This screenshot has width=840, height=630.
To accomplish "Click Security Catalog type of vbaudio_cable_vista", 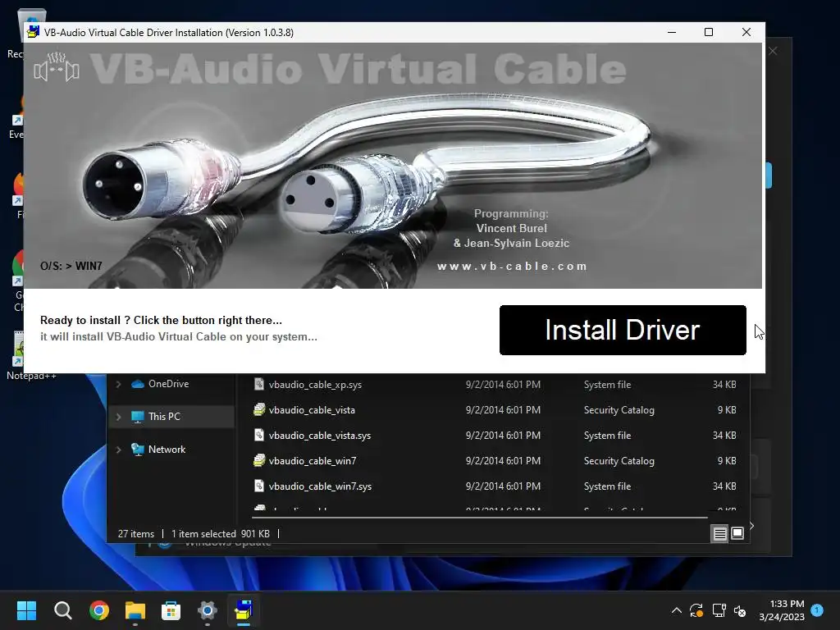I will tap(619, 410).
